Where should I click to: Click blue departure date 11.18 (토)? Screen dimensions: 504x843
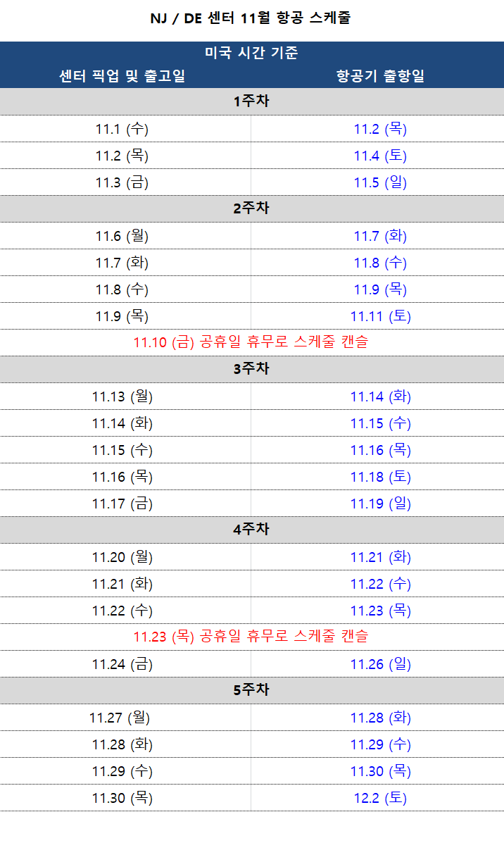380,477
